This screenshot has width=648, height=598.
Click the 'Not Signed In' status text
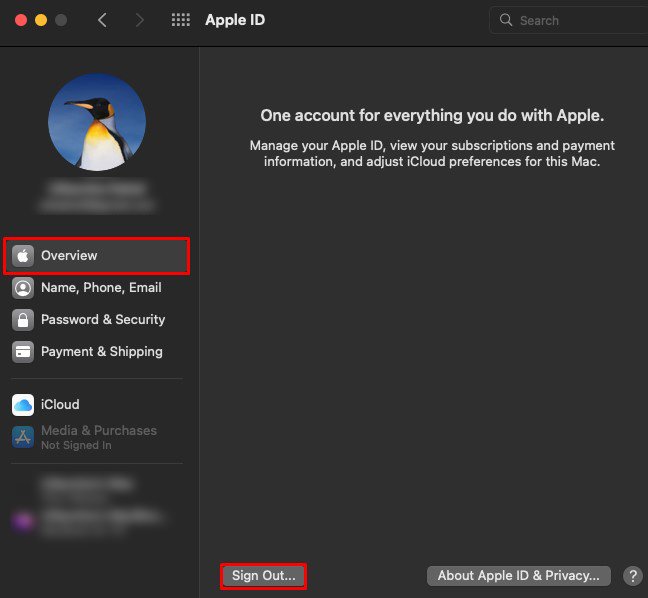click(x=76, y=445)
